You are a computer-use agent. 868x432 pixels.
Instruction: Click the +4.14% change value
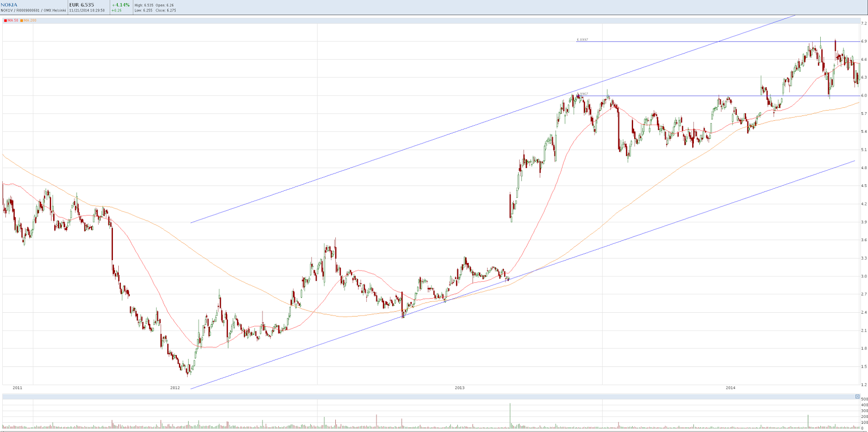tap(120, 5)
